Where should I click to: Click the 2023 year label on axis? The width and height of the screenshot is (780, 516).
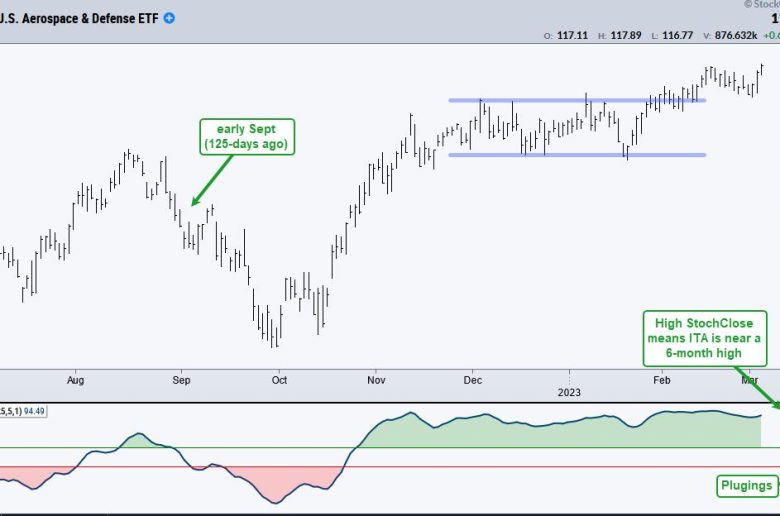(x=569, y=393)
